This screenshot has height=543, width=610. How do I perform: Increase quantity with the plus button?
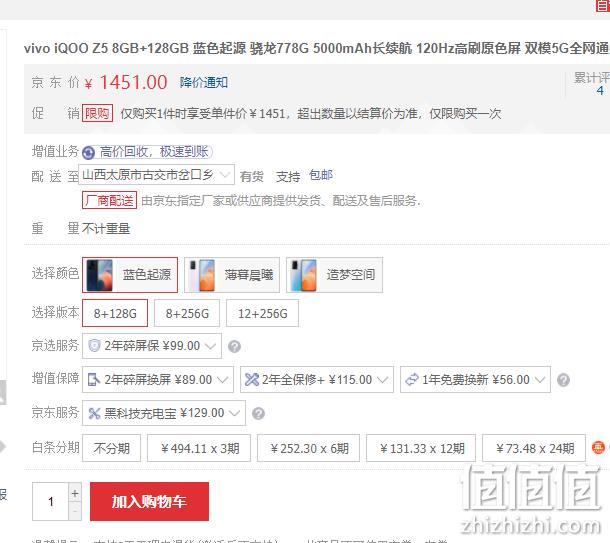pyautogui.click(x=75, y=493)
